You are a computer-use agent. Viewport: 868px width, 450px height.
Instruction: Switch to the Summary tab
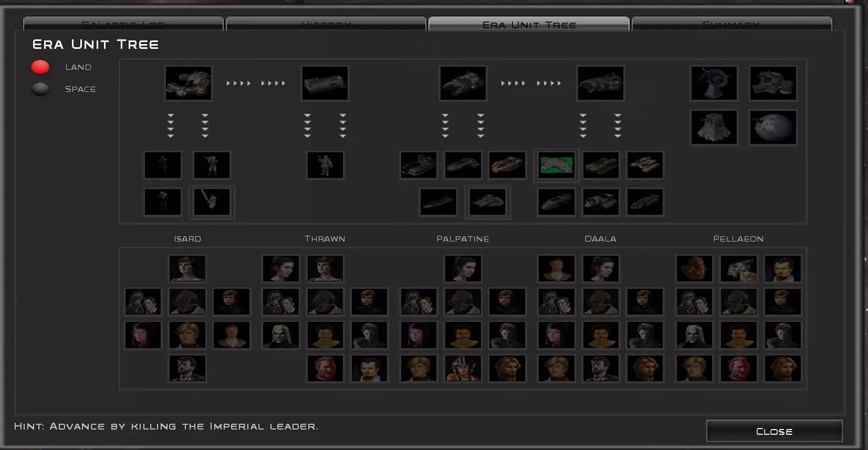[731, 24]
